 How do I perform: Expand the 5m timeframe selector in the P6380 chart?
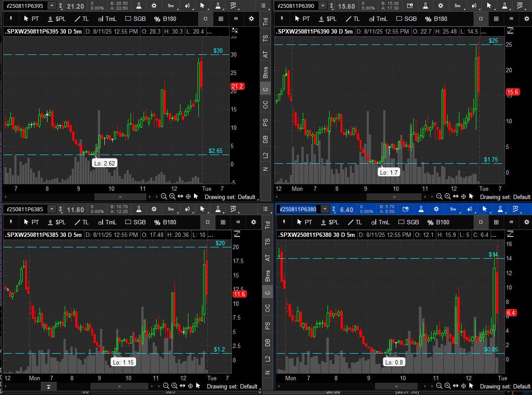tap(453, 209)
